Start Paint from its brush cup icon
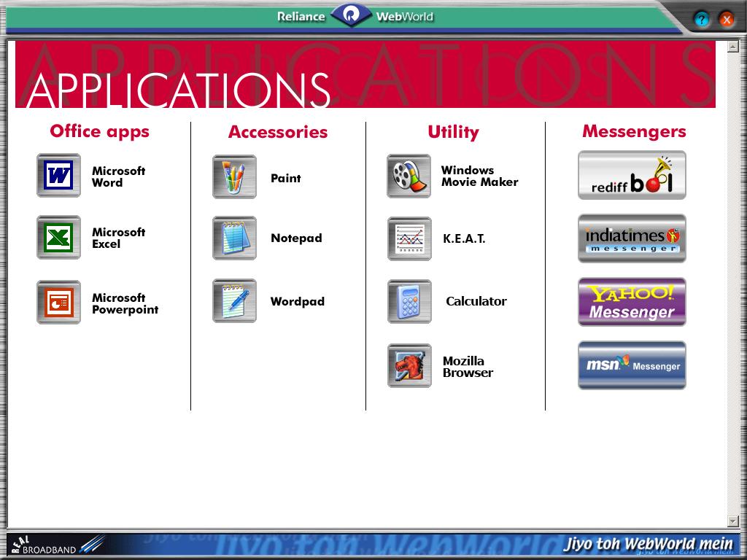This screenshot has height=560, width=747. coord(234,176)
